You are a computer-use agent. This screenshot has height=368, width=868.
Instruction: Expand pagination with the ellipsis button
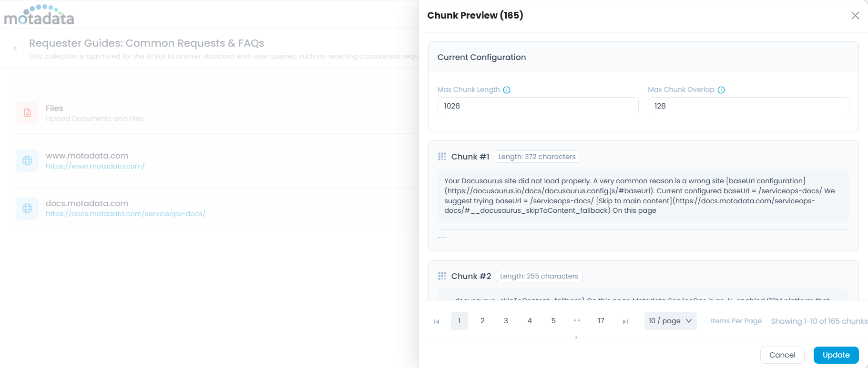577,321
